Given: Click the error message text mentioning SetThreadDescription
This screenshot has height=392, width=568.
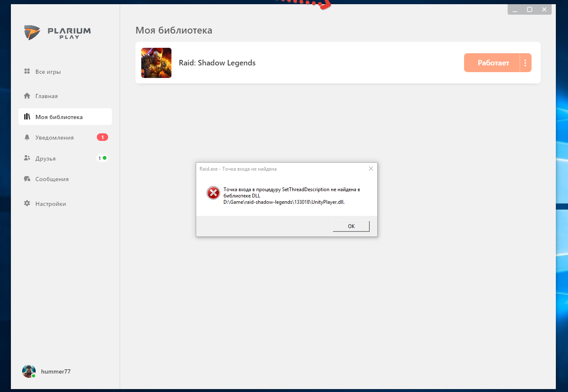Looking at the screenshot, I should click(292, 196).
